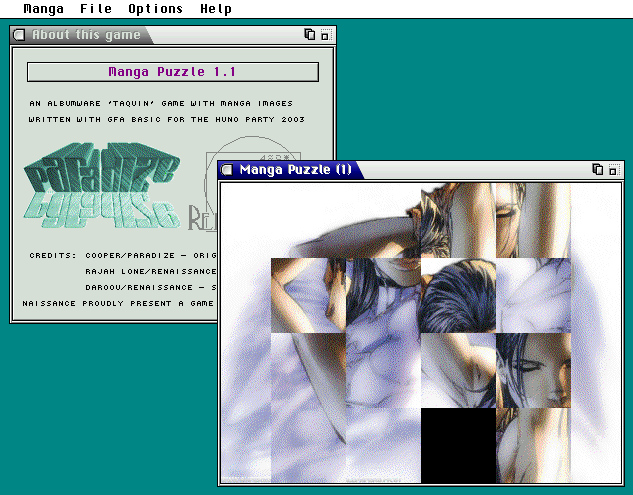Viewport: 633px width, 495px height.
Task: Close the About this game window
Action: click(19, 35)
